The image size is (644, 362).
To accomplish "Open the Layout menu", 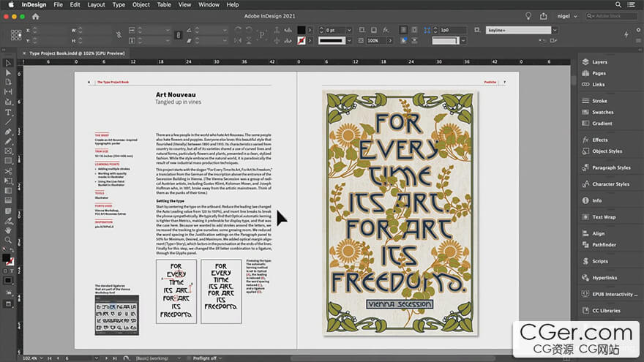I will pos(96,4).
